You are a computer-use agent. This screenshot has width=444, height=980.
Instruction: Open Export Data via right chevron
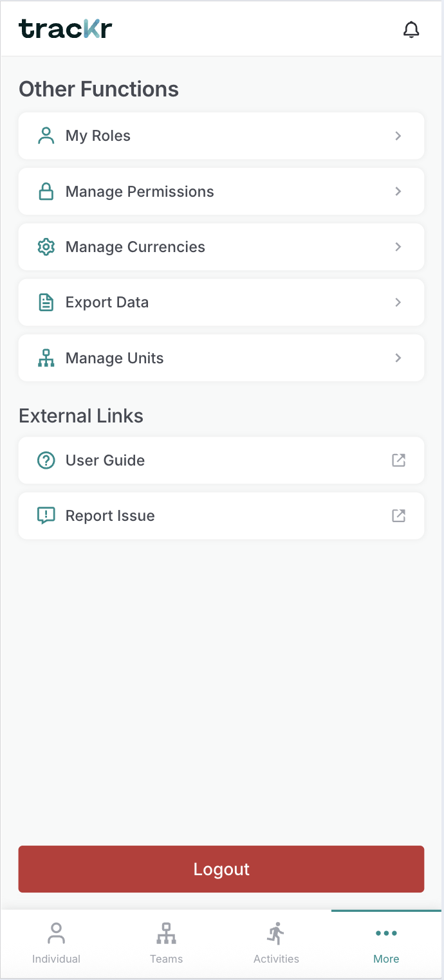pos(398,302)
